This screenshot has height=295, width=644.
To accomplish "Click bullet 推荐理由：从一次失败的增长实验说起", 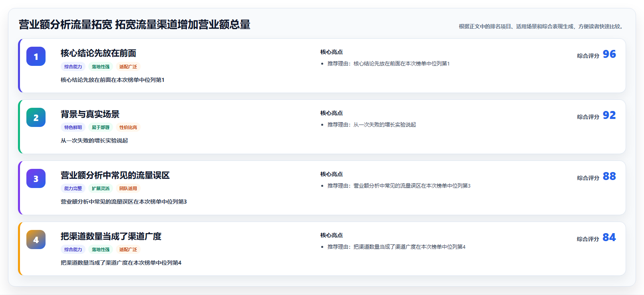I will tap(372, 125).
